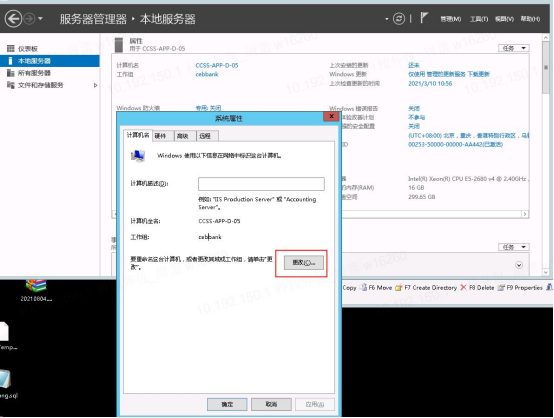
Task: Click 关闭 next to Windows 错误报告
Action: click(414, 108)
